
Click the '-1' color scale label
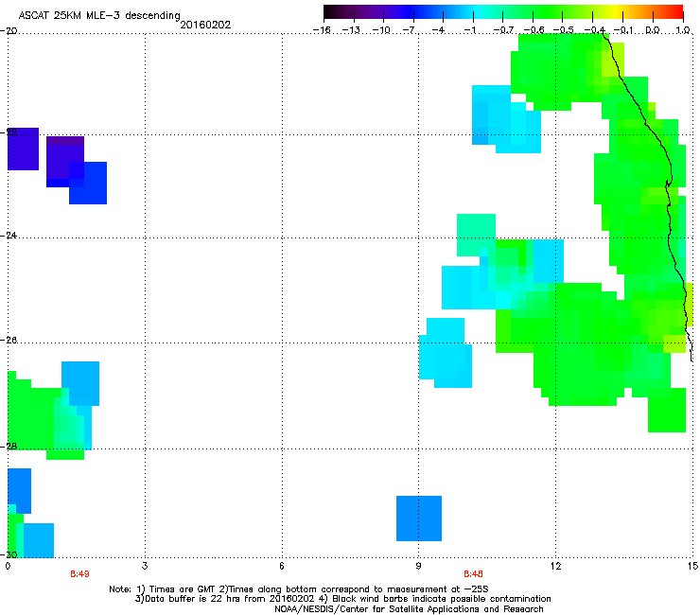pyautogui.click(x=470, y=30)
